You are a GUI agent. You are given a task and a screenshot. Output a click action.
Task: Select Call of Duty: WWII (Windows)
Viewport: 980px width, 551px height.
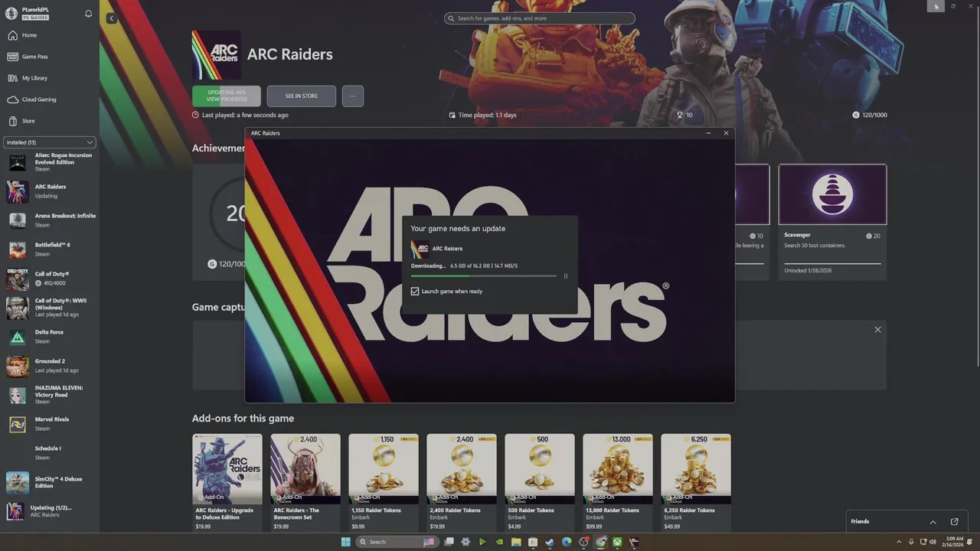click(x=51, y=308)
